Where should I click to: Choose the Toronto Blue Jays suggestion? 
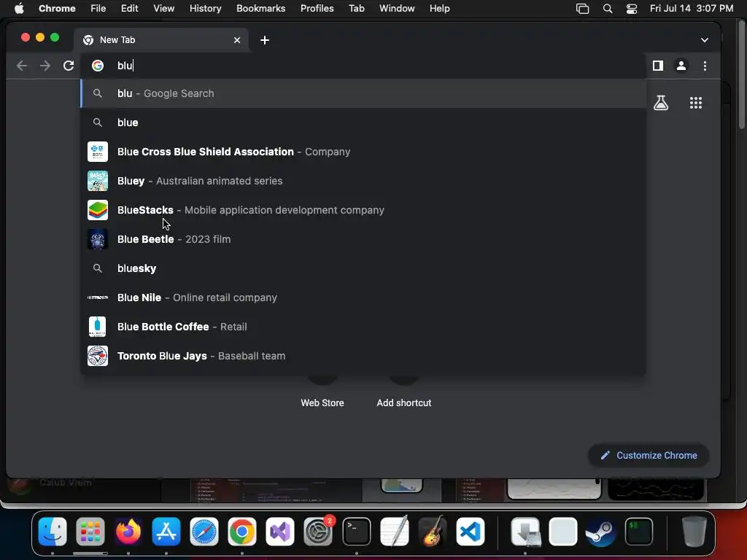click(x=363, y=356)
